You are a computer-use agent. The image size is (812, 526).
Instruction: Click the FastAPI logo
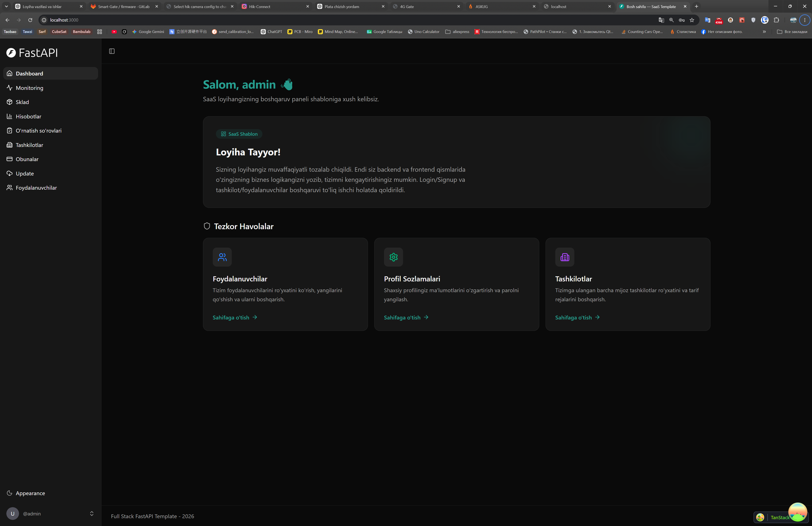(x=32, y=52)
